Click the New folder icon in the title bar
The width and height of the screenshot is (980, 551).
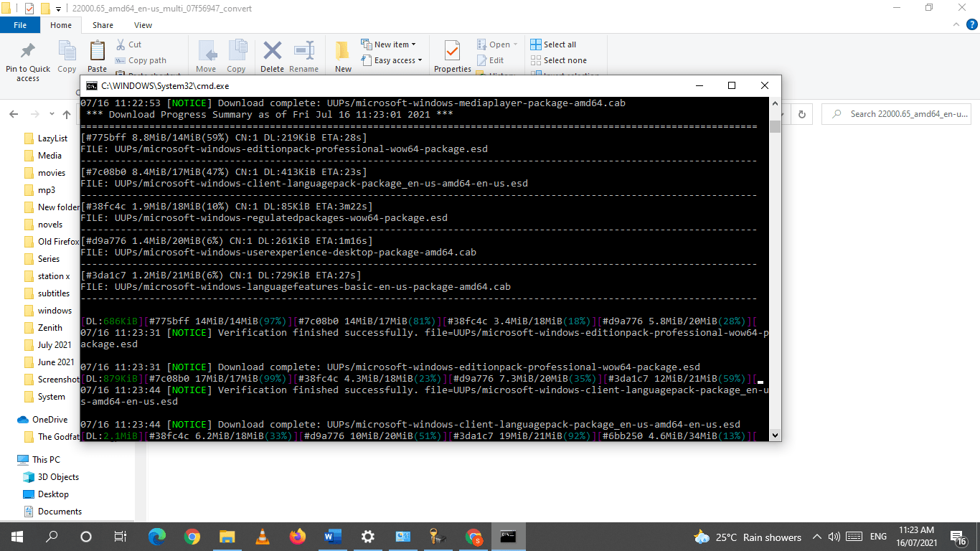[45, 9]
